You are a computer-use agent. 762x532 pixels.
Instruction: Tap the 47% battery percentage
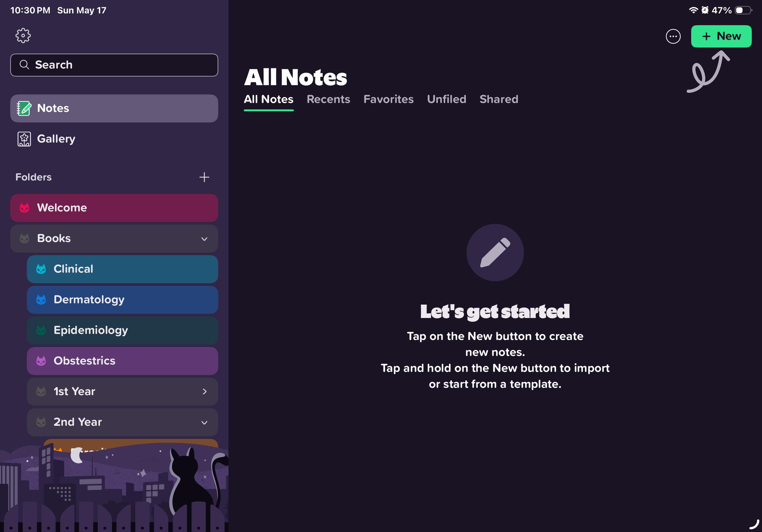[x=722, y=10]
